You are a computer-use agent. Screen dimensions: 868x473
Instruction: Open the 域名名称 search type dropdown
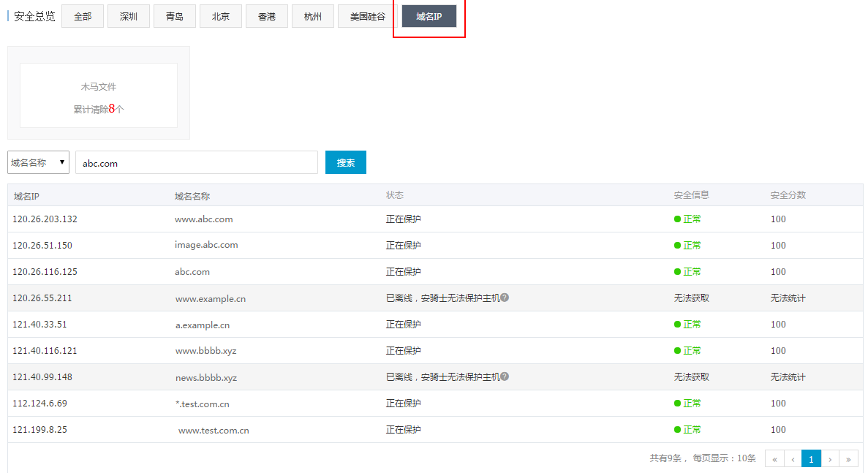pyautogui.click(x=38, y=162)
